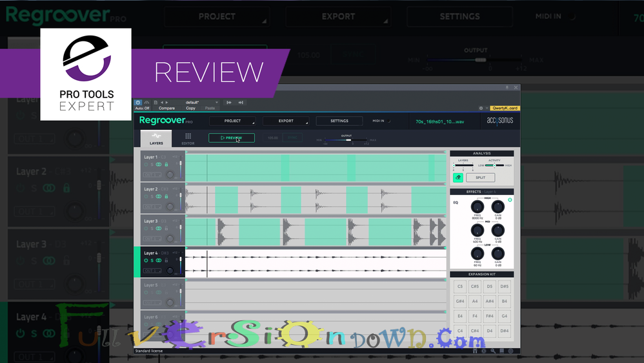
Task: Click the first sidechain routing arrow icon
Action: 229,102
